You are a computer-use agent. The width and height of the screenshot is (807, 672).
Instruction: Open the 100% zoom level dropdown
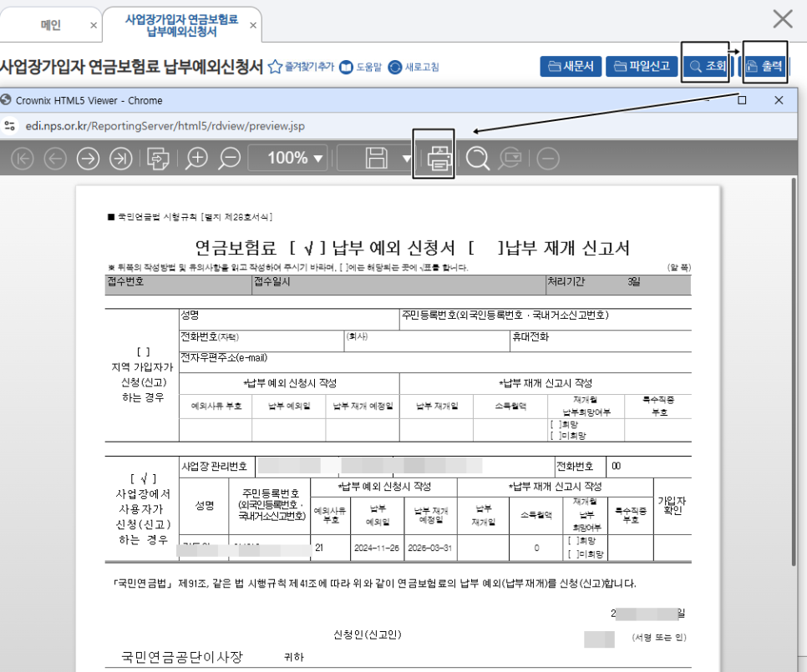click(287, 158)
